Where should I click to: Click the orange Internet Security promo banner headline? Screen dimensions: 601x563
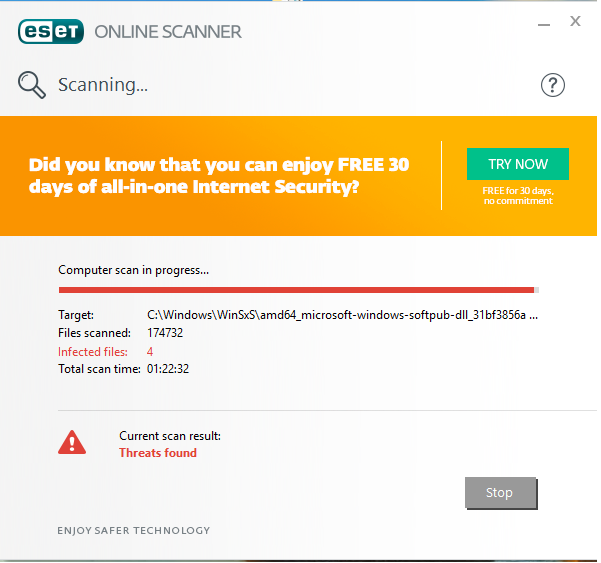tap(219, 176)
